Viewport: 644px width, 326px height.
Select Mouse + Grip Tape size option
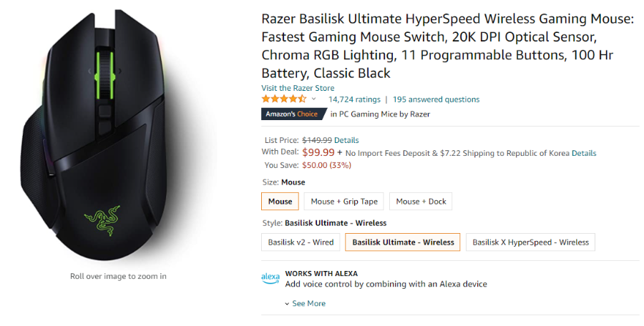[x=344, y=201]
